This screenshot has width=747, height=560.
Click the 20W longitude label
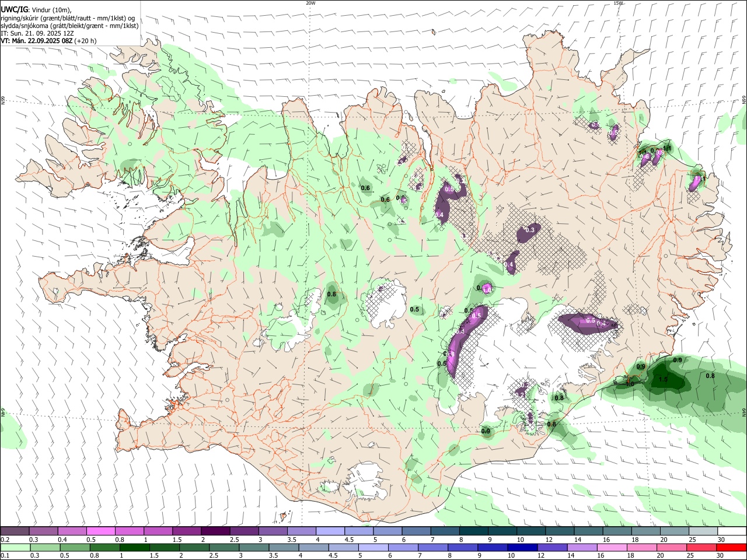tap(310, 3)
